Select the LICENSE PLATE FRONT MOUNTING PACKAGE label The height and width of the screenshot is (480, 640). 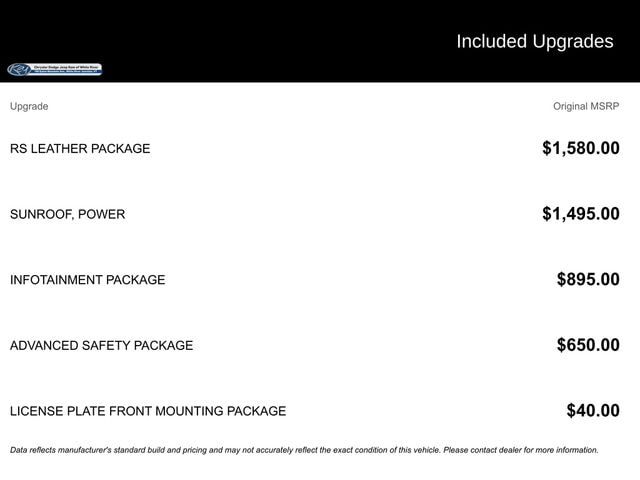coord(148,411)
